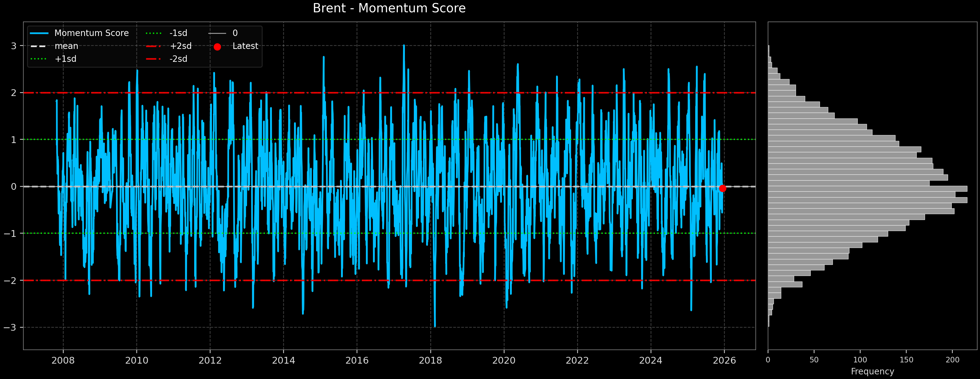
Task: Click the red Latest legend dot
Action: (217, 47)
